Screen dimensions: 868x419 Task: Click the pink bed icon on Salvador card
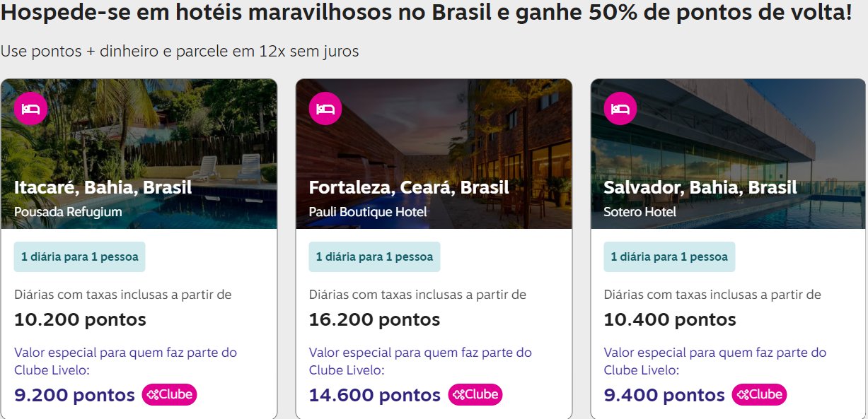[620, 109]
